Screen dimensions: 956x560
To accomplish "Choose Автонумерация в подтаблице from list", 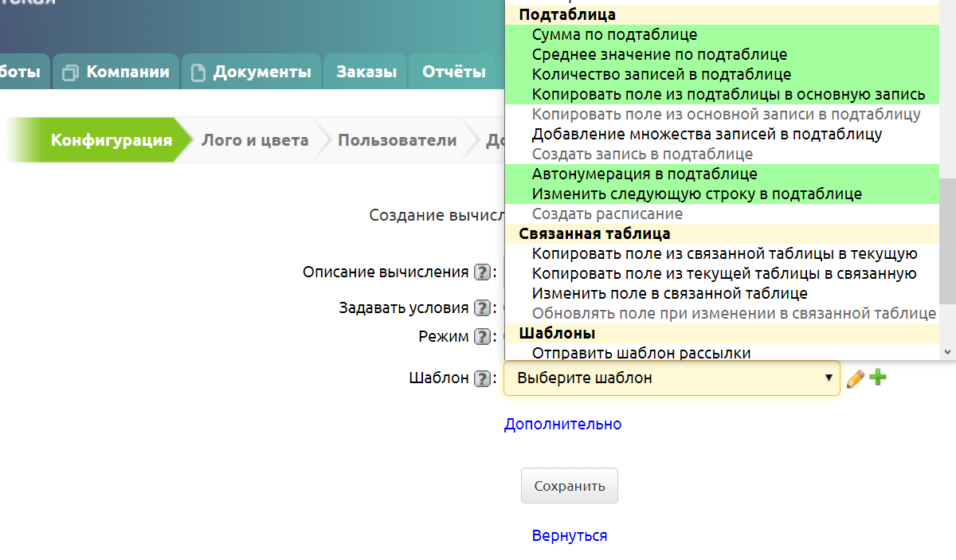I will tap(645, 174).
